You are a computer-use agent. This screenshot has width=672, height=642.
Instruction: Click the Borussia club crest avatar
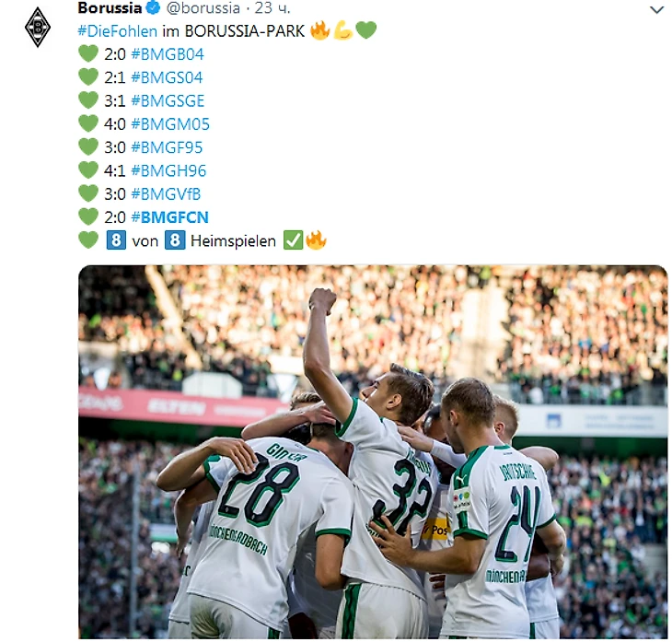point(38,27)
